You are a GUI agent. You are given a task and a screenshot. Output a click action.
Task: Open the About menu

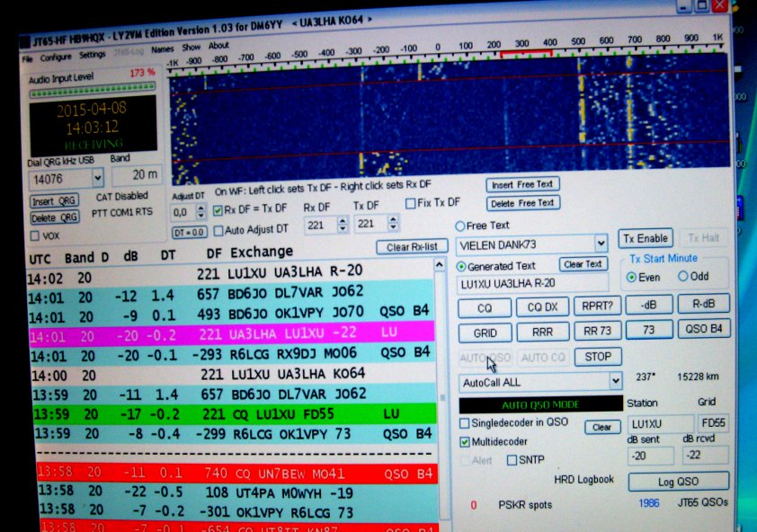218,45
